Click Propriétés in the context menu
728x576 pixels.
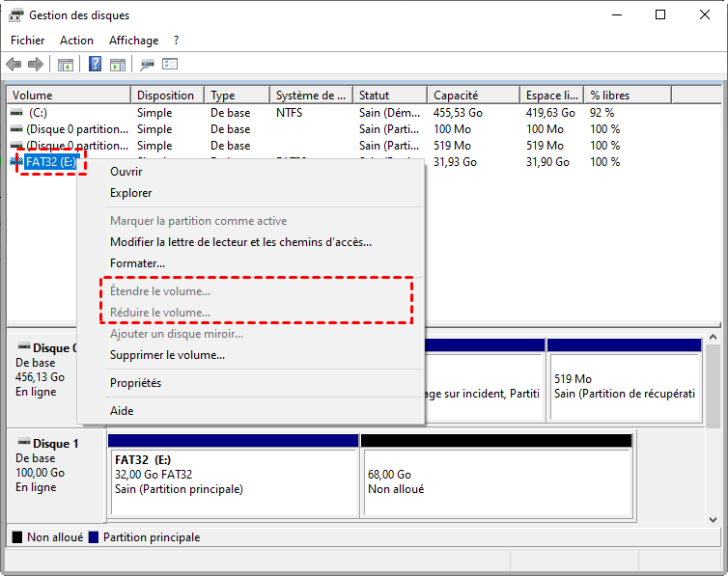click(135, 383)
